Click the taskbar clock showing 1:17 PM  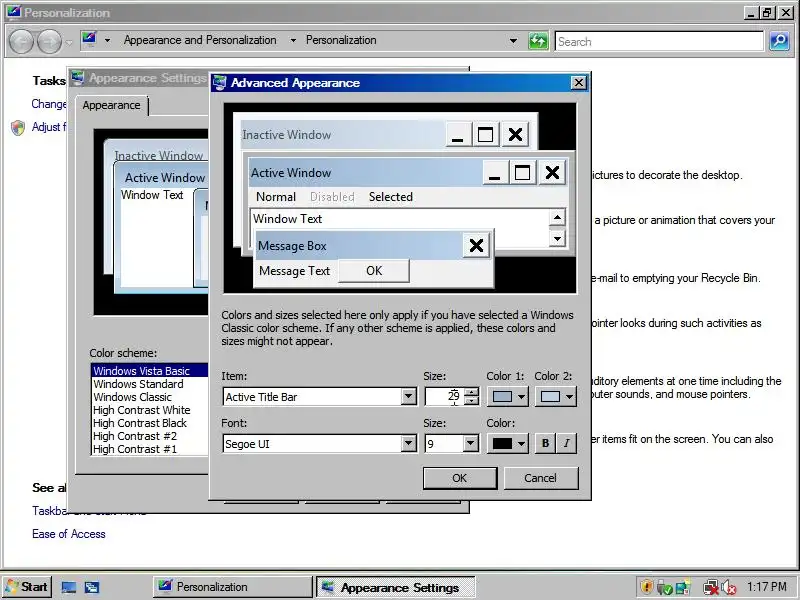pyautogui.click(x=766, y=587)
